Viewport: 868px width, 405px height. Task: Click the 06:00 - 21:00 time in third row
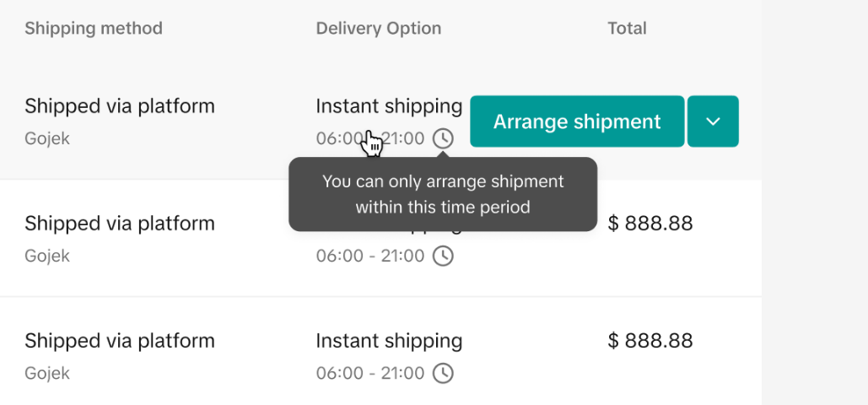(370, 373)
